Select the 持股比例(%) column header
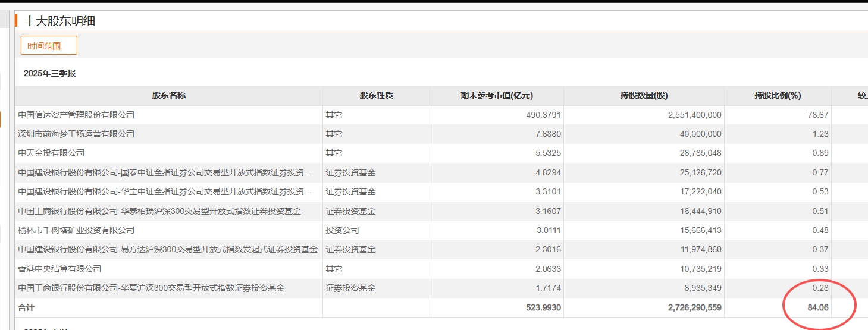868x330 pixels. click(x=778, y=95)
